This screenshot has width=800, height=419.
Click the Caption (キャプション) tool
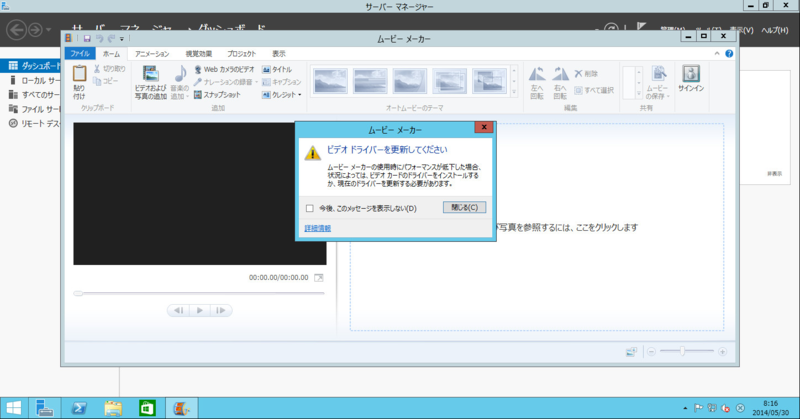pos(281,82)
